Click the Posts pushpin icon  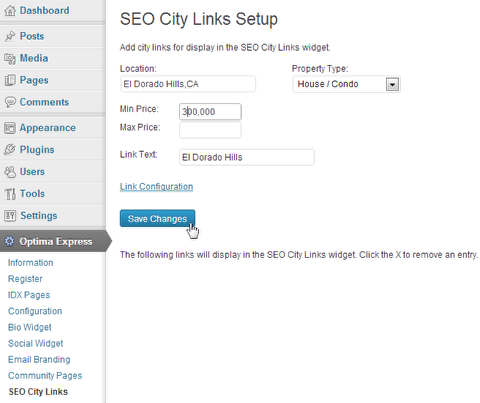pos(10,36)
